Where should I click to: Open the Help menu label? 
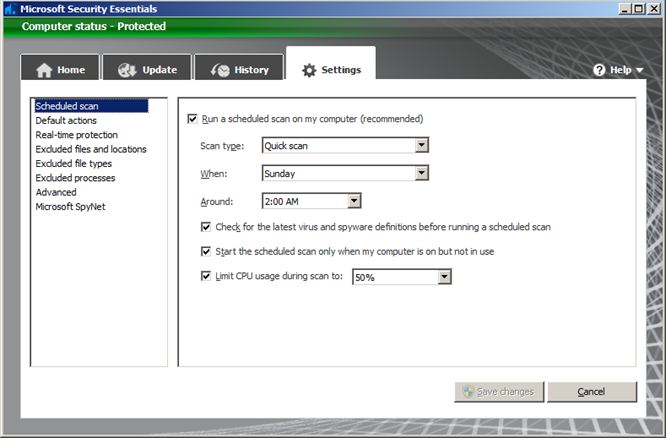pyautogui.click(x=620, y=70)
